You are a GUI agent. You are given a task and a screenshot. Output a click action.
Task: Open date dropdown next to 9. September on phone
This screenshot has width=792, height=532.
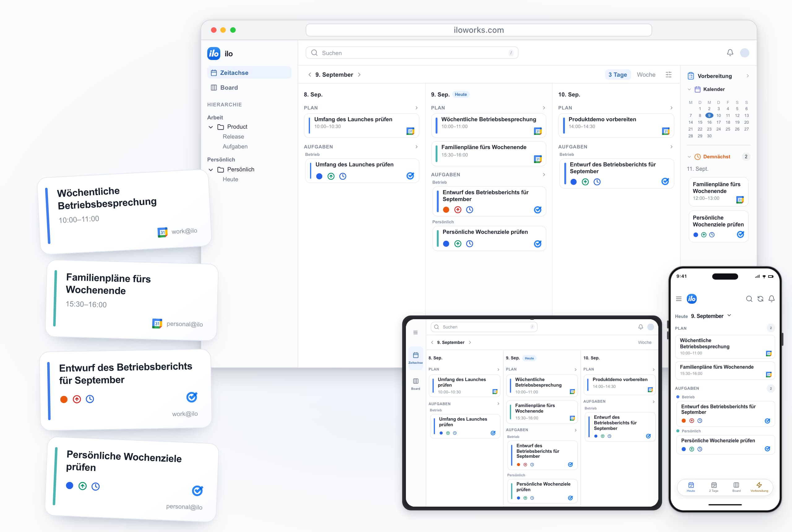click(x=729, y=315)
